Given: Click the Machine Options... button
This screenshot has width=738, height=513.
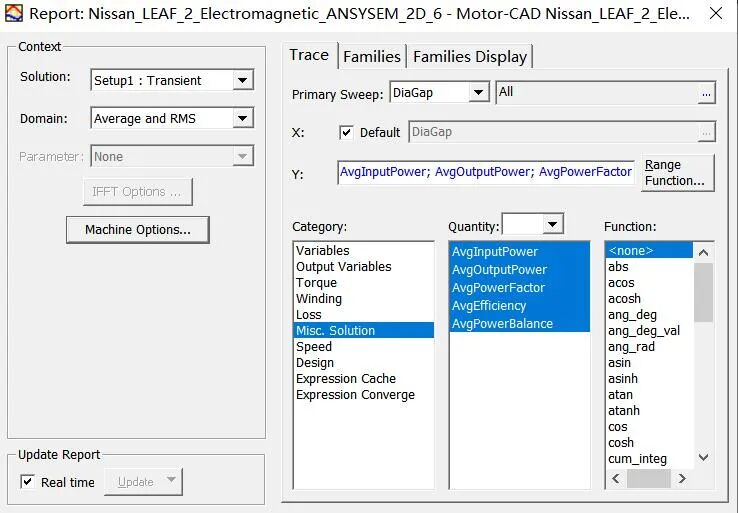Looking at the screenshot, I should pos(138,230).
